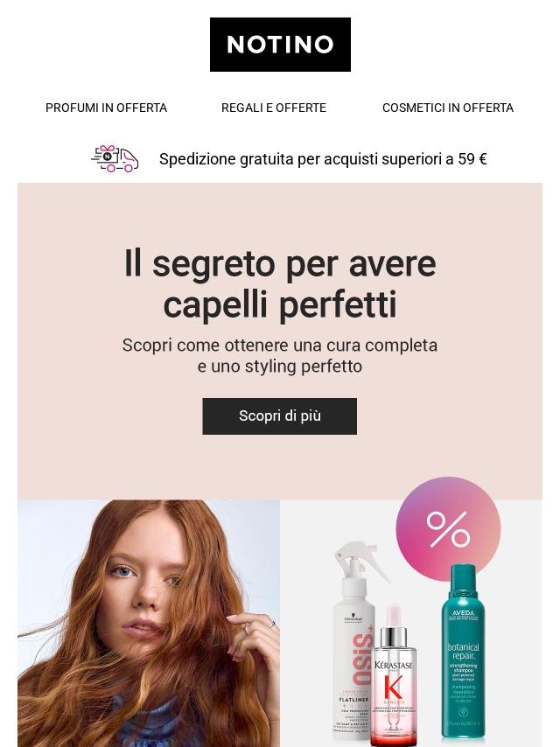560x747 pixels.
Task: Click the NOTINO logo
Action: point(280,45)
